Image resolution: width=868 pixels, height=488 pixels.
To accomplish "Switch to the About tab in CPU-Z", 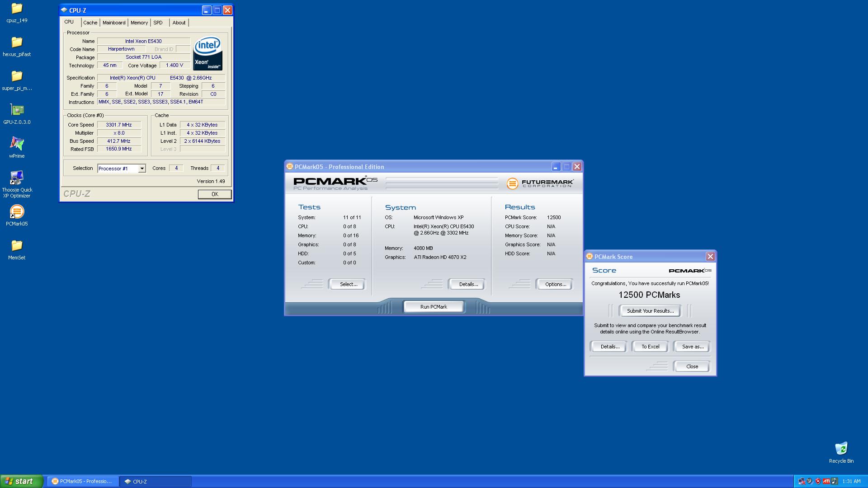I will point(179,23).
